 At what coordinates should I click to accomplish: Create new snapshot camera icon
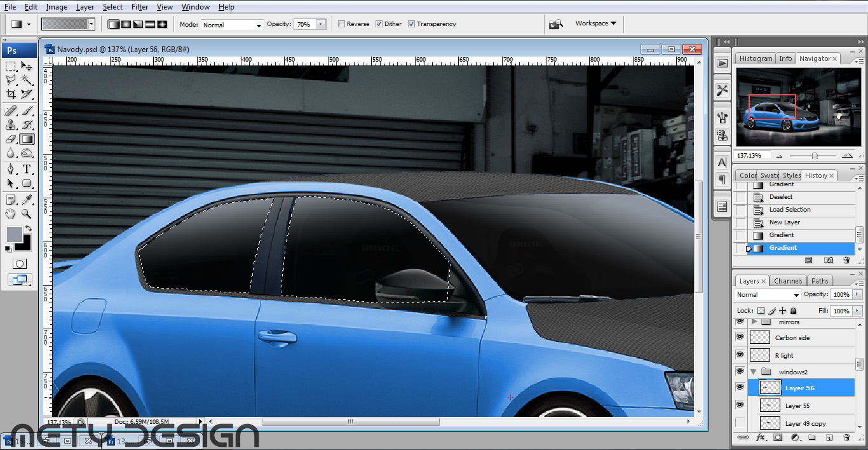828,260
